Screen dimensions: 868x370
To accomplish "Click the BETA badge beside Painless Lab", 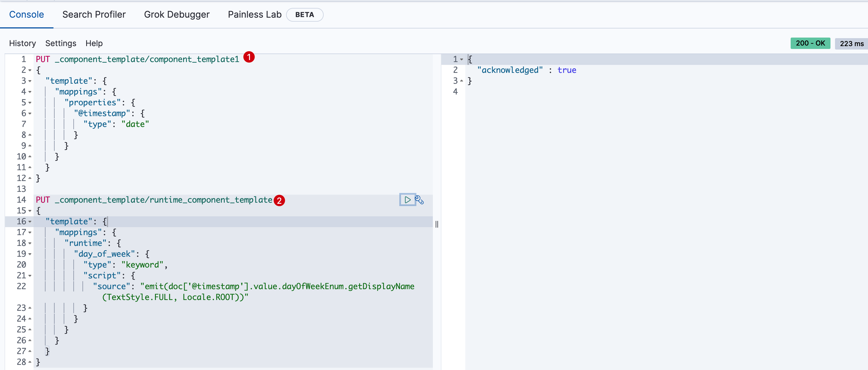I will [x=304, y=15].
